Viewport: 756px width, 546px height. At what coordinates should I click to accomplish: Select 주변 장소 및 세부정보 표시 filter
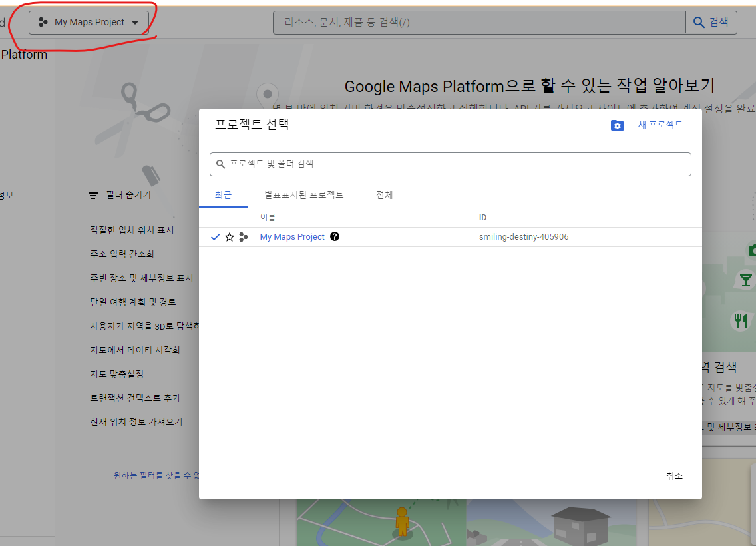pos(142,278)
